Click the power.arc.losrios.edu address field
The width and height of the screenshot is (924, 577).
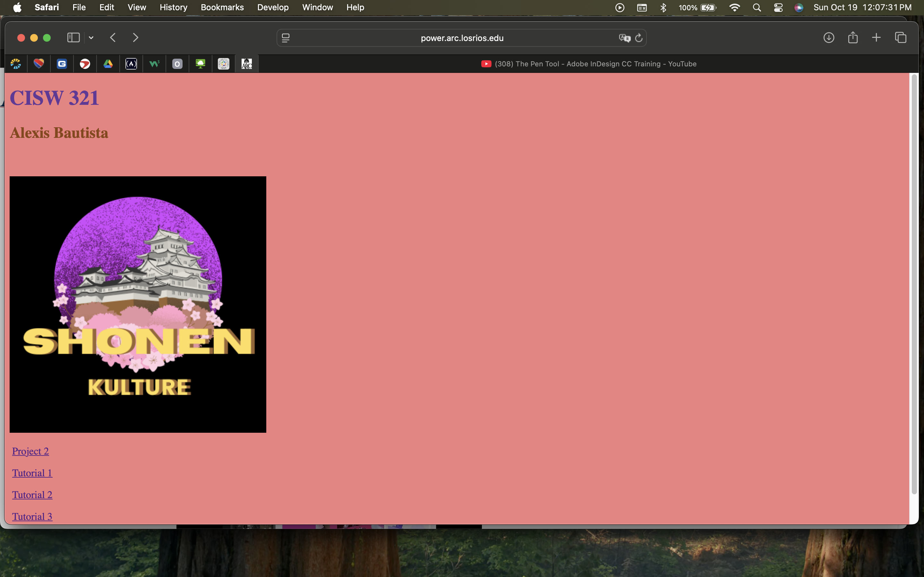(x=462, y=38)
